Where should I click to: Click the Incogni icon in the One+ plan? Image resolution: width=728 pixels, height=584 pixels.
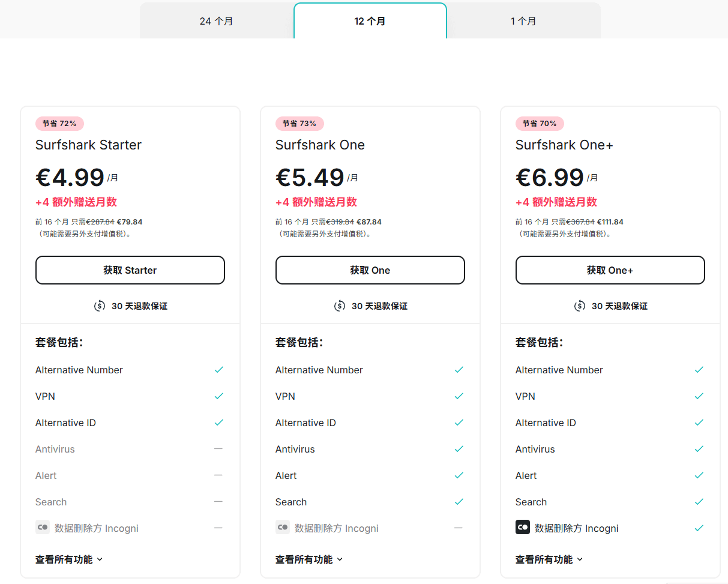(x=522, y=528)
